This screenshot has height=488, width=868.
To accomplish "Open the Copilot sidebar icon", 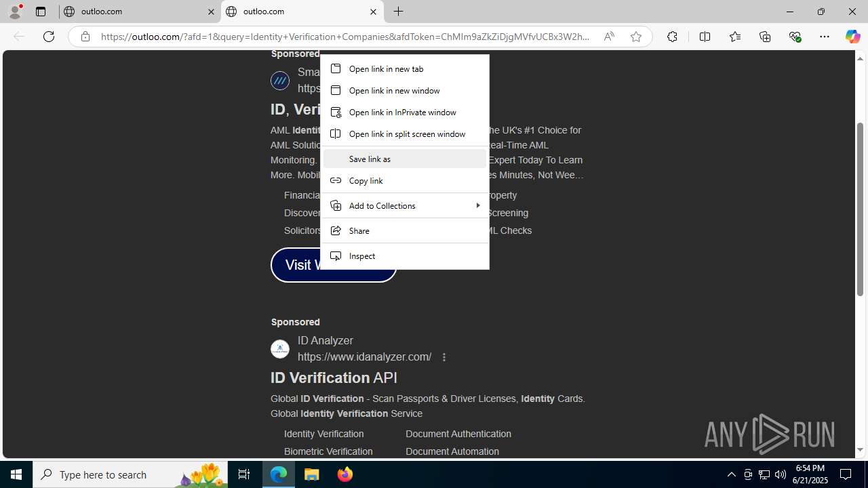I will coord(852,37).
